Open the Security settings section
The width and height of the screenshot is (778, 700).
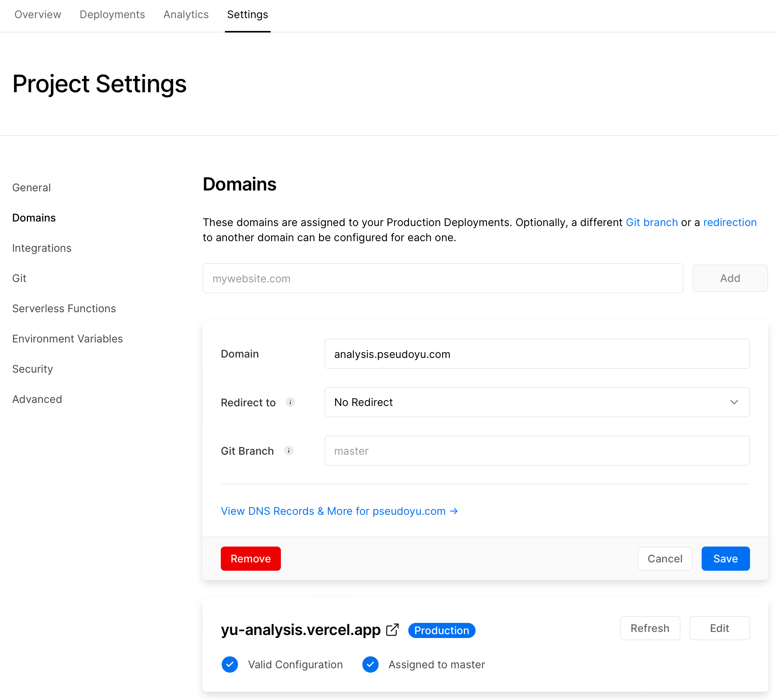[32, 369]
